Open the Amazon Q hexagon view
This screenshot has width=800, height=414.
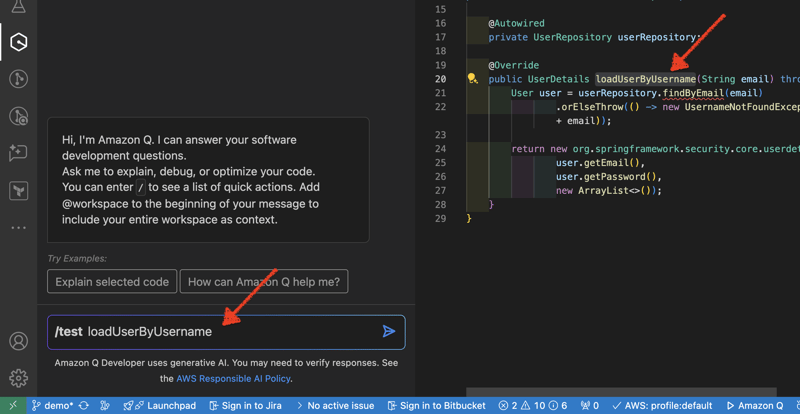(x=18, y=42)
